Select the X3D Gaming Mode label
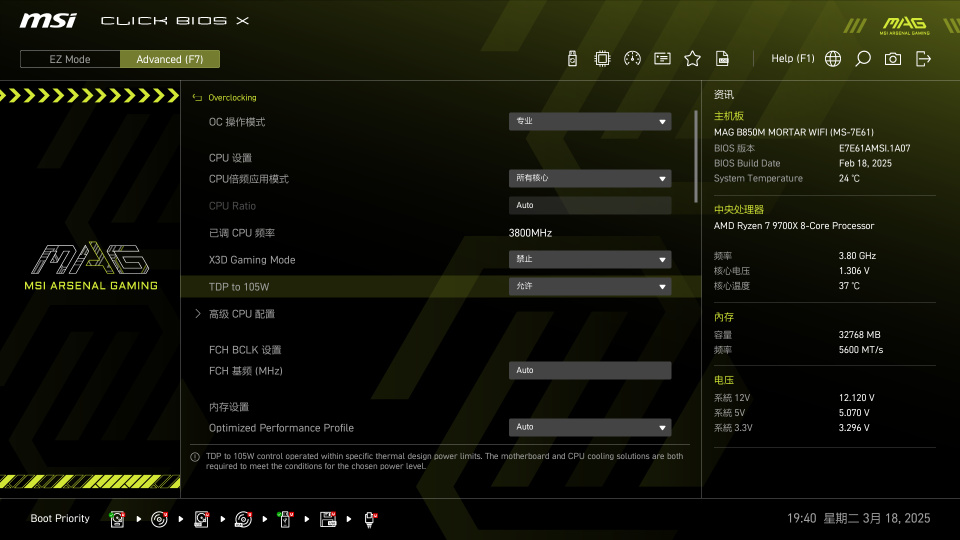This screenshot has width=960, height=540. (x=252, y=260)
